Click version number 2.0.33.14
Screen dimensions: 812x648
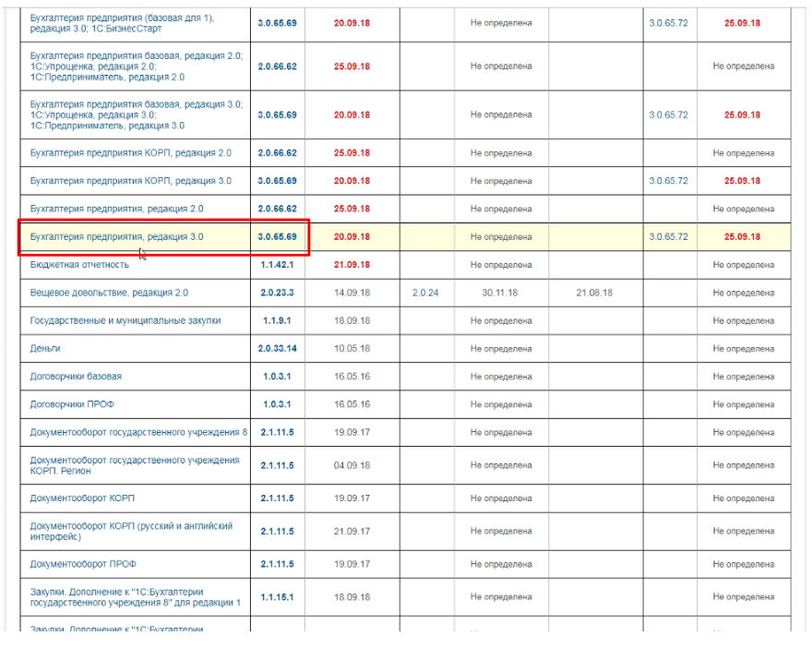coord(278,349)
